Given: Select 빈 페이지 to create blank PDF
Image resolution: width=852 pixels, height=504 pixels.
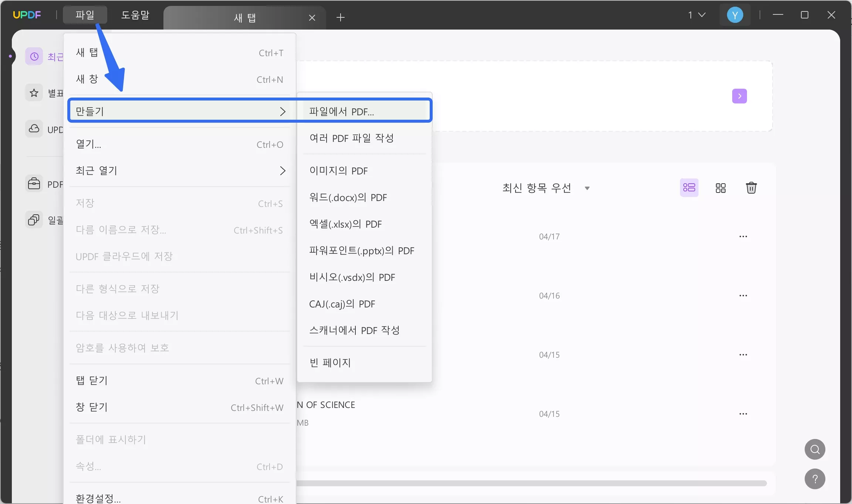Looking at the screenshot, I should pyautogui.click(x=330, y=362).
